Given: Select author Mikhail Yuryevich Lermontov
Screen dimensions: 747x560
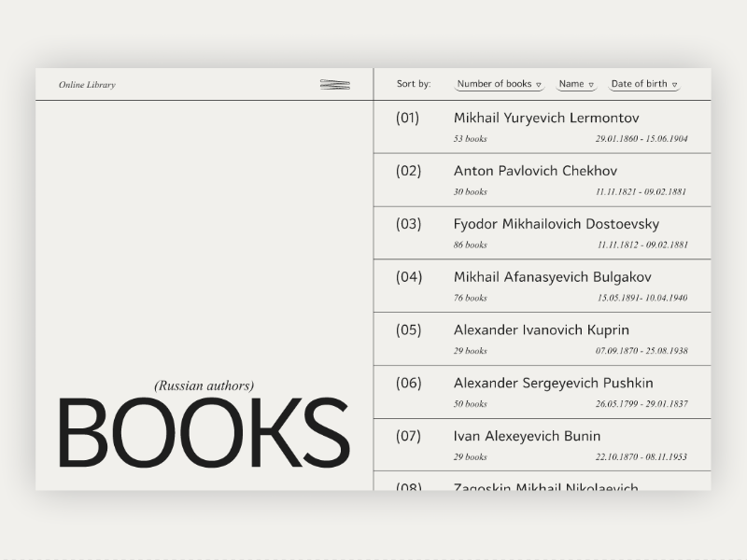Looking at the screenshot, I should [x=546, y=118].
